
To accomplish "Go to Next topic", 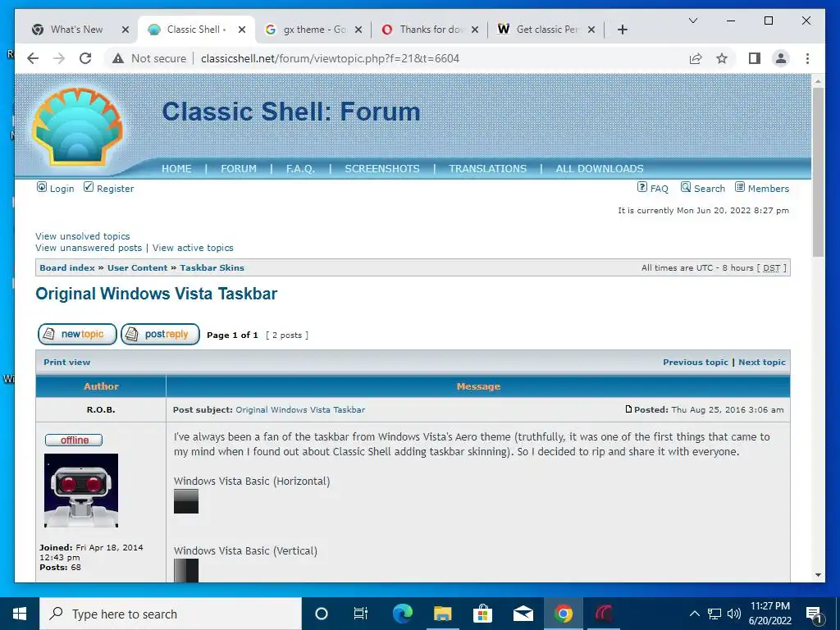I will click(762, 362).
